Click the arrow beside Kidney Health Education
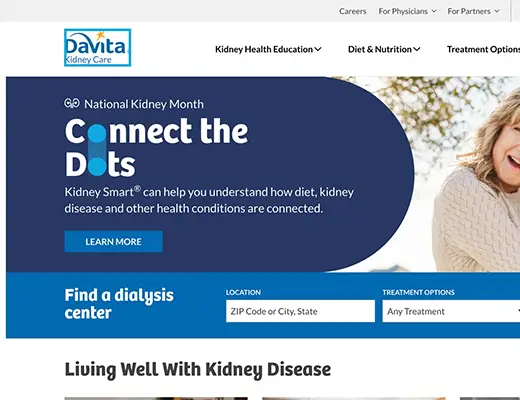Viewport: 520px width, 400px height. point(318,49)
